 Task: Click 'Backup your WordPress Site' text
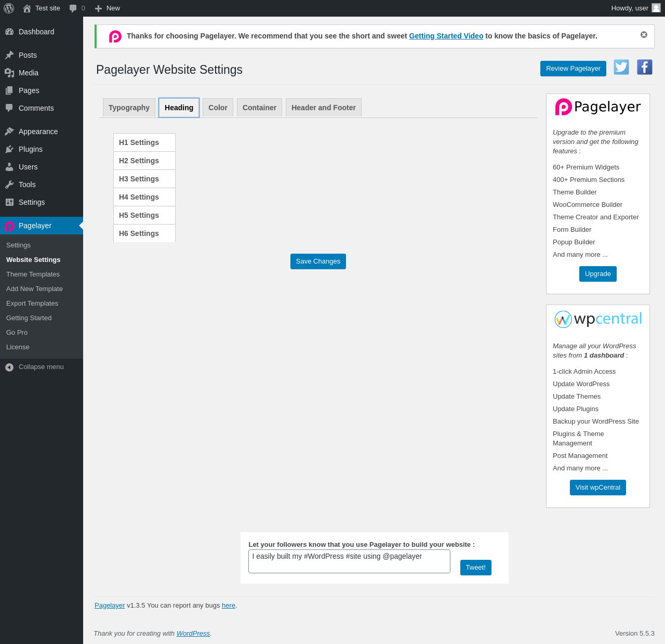pos(596,422)
